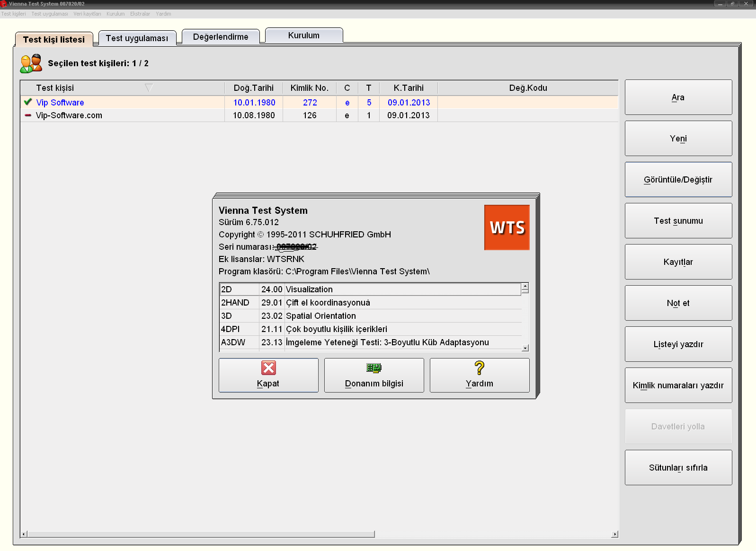Open the Kurulum menu in the menu bar
This screenshot has height=551, width=756.
click(116, 14)
